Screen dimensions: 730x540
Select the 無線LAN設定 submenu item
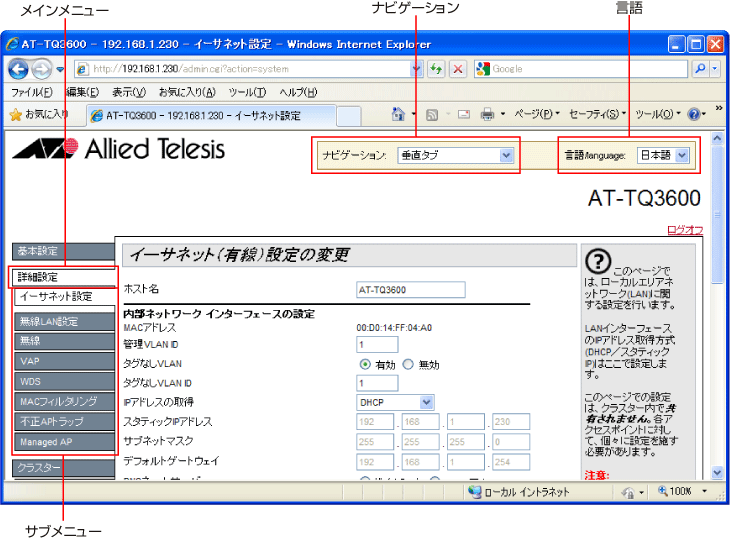65,322
